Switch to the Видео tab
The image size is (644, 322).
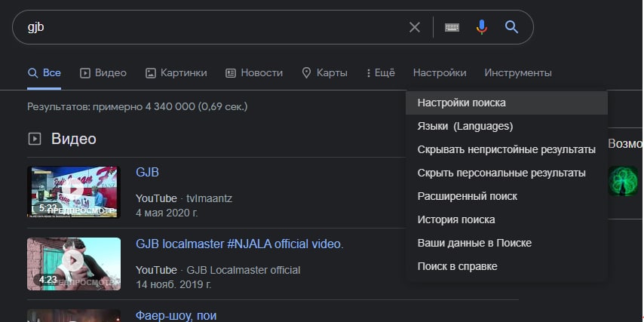[x=103, y=73]
